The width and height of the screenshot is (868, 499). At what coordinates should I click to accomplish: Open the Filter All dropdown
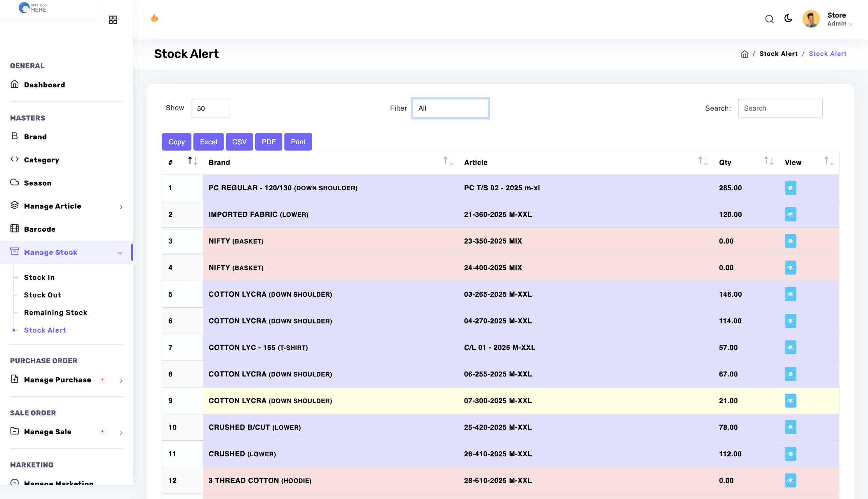(450, 108)
